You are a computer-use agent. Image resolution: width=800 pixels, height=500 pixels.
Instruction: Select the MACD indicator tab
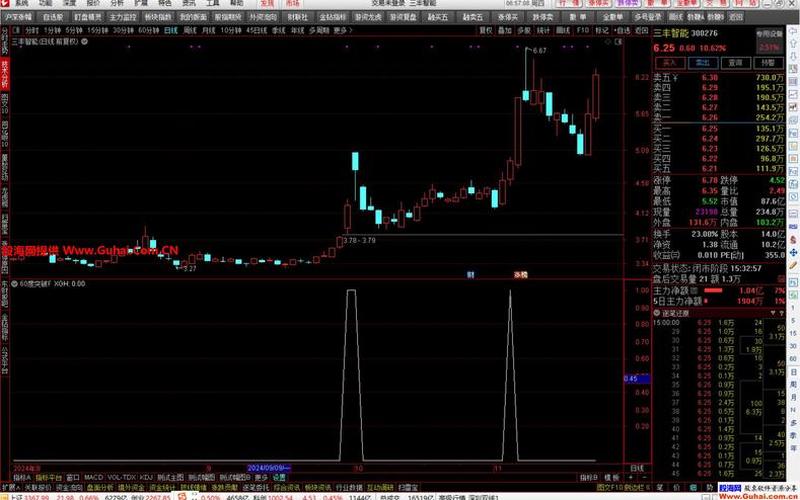(93, 478)
